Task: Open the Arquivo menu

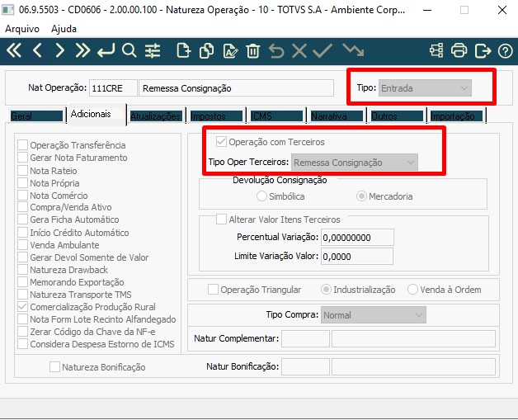Action: coord(22,29)
